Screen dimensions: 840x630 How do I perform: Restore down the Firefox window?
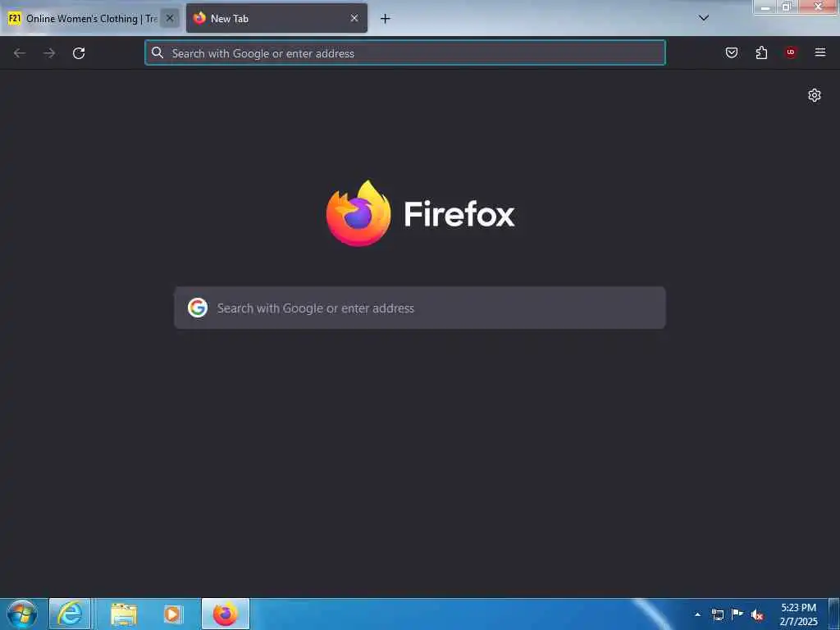point(787,7)
